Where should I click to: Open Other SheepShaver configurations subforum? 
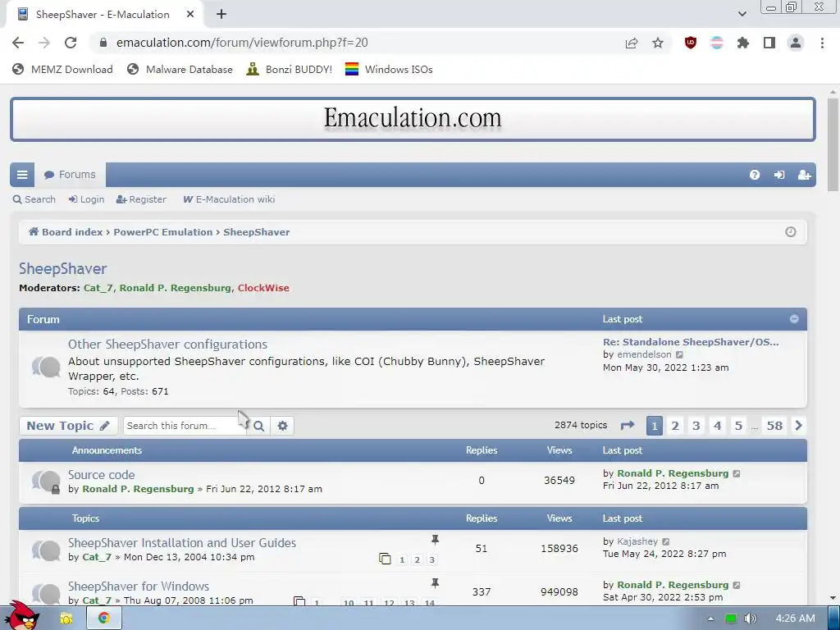[x=167, y=345]
